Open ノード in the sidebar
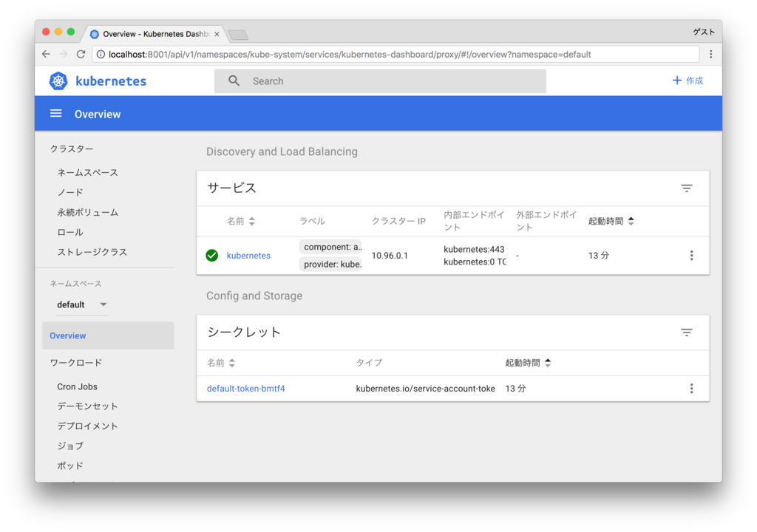 70,192
